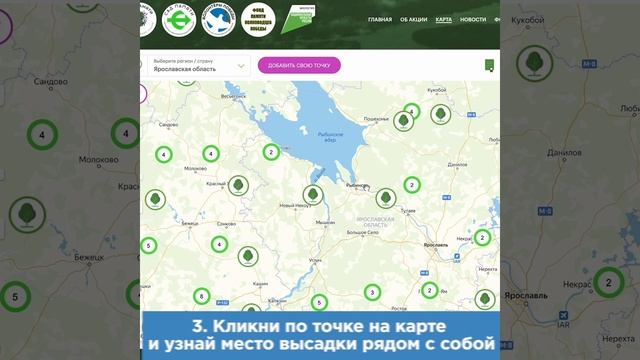This screenshot has height=360, width=640.
Task: Open cluster marker 5 below Углич
Action: click(x=319, y=303)
